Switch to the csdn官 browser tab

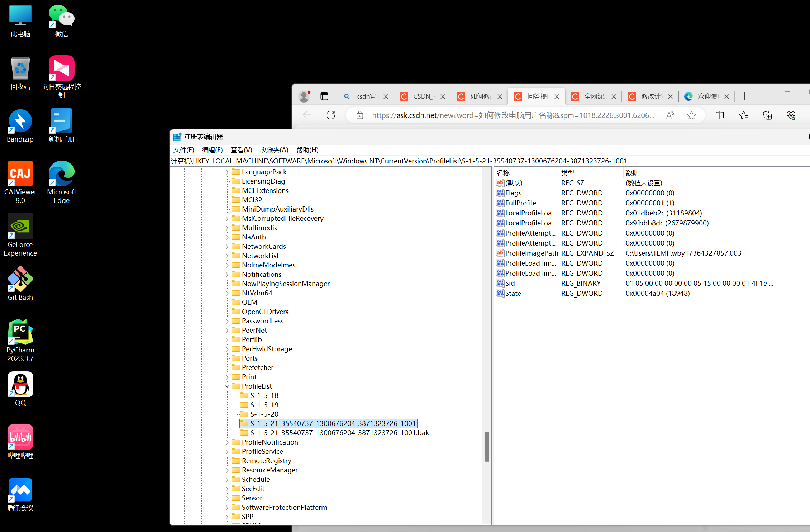click(x=366, y=96)
